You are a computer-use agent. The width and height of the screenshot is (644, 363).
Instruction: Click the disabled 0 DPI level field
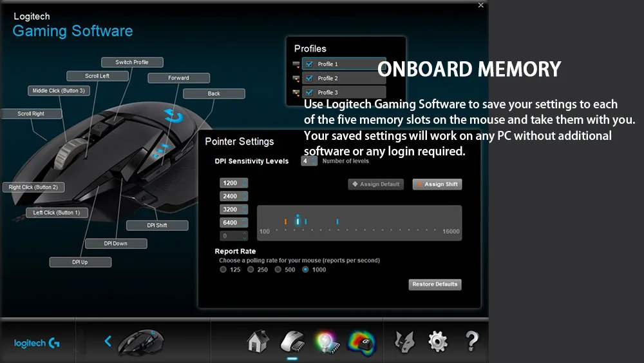click(234, 235)
